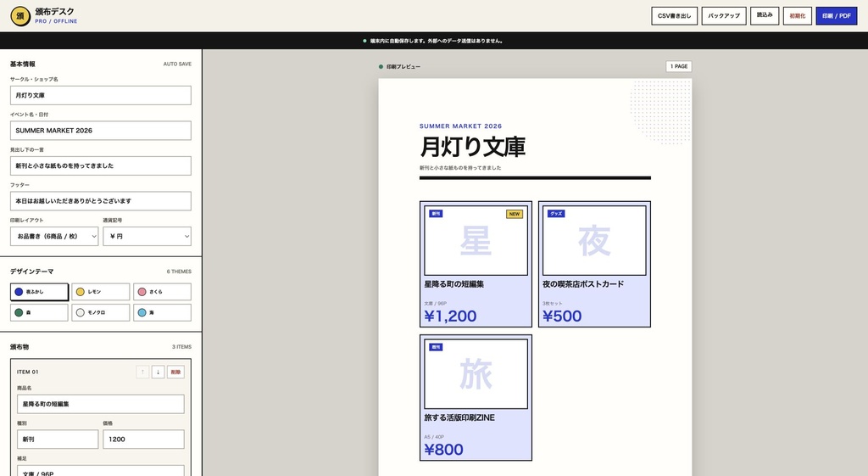The image size is (868, 476).
Task: Click the auto-save notice banner text
Action: [437, 41]
